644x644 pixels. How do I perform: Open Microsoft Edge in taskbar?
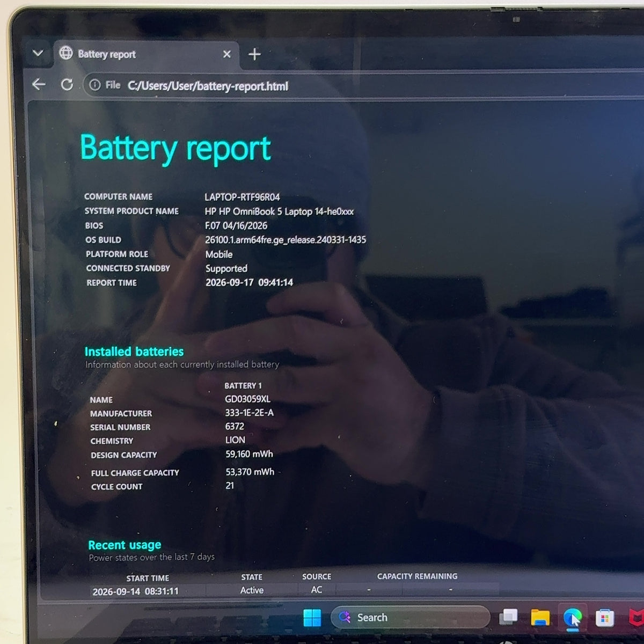pyautogui.click(x=573, y=618)
